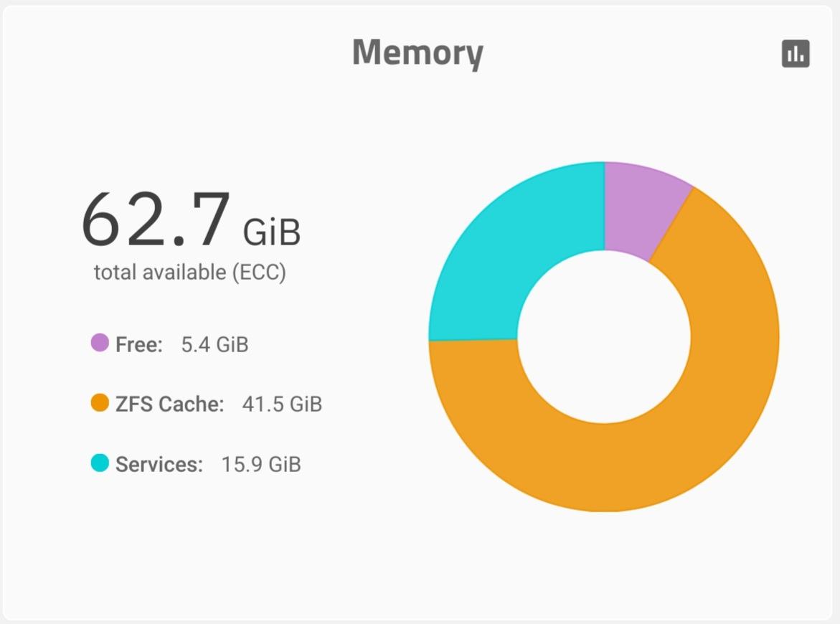840x624 pixels.
Task: Click the teal Services legend dot
Action: pos(100,463)
